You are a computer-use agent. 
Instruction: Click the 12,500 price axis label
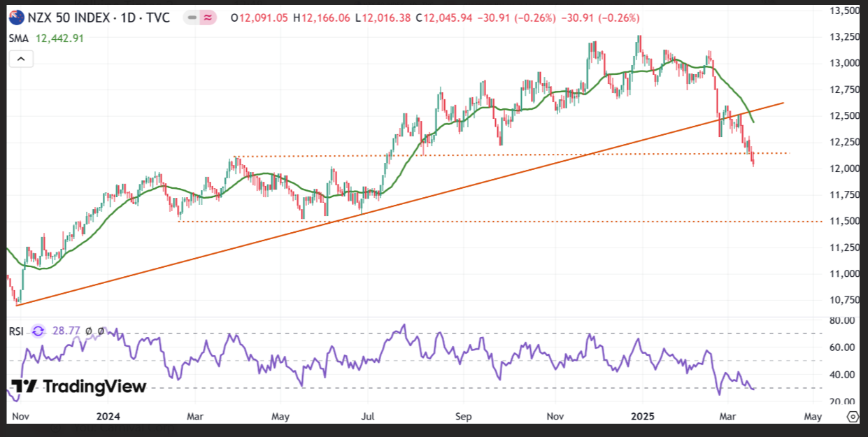tap(844, 115)
